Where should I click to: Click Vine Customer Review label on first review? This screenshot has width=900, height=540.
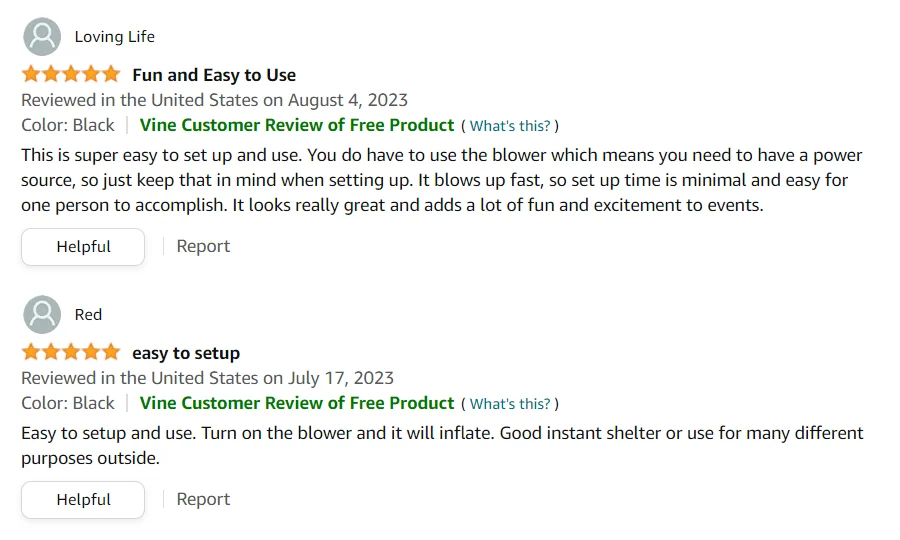pos(297,125)
